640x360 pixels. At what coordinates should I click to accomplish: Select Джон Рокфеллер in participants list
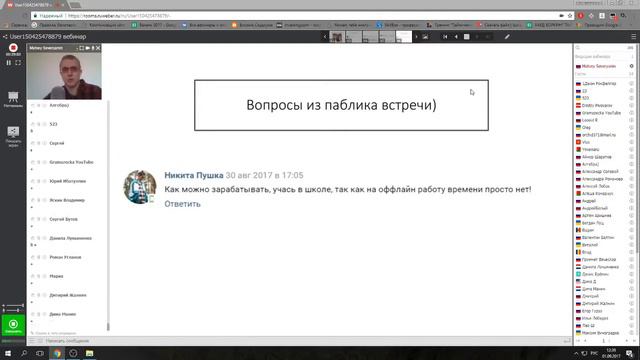599,83
